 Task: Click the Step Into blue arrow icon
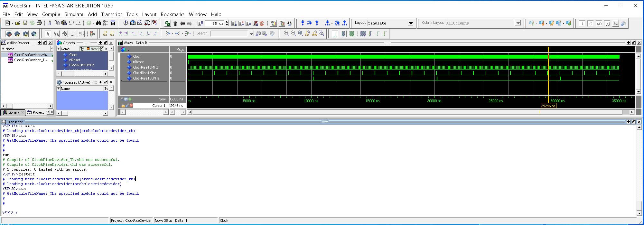click(x=302, y=23)
